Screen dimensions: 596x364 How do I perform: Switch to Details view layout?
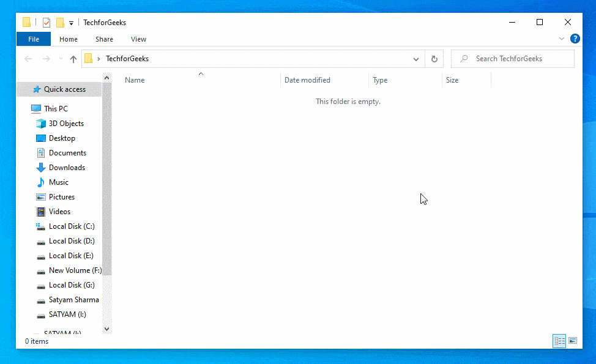pyautogui.click(x=559, y=341)
